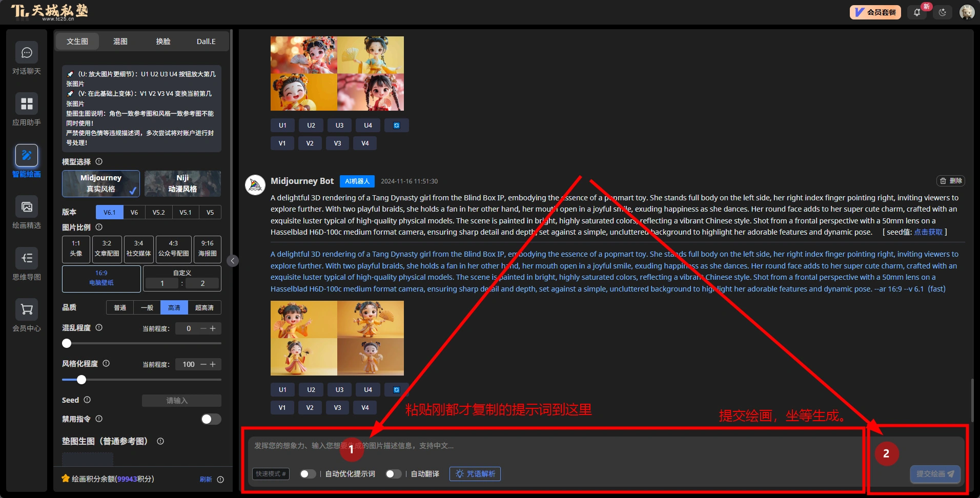Click V4 under the top image grid
Image resolution: width=980 pixels, height=498 pixels.
[365, 143]
